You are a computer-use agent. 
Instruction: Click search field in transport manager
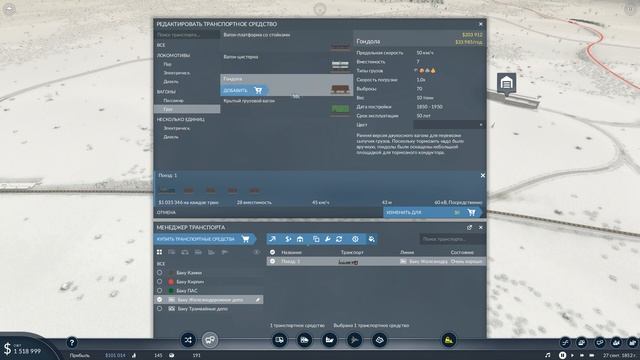(452, 239)
